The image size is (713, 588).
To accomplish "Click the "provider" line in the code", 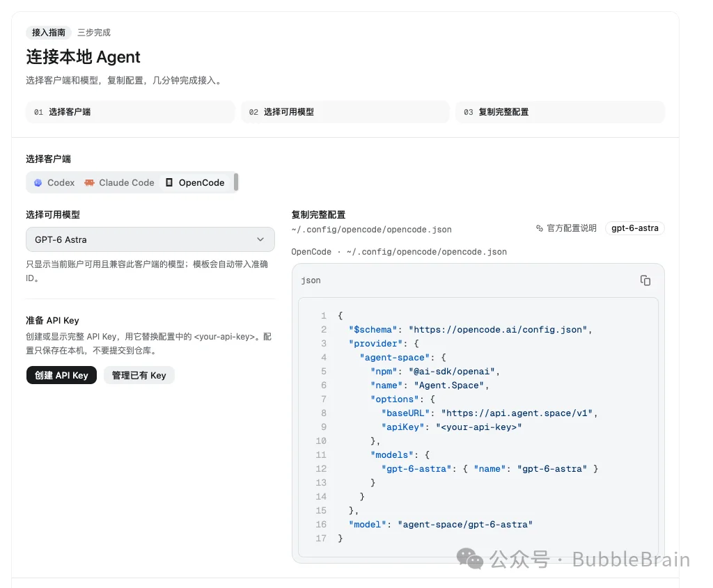I will pyautogui.click(x=384, y=344).
